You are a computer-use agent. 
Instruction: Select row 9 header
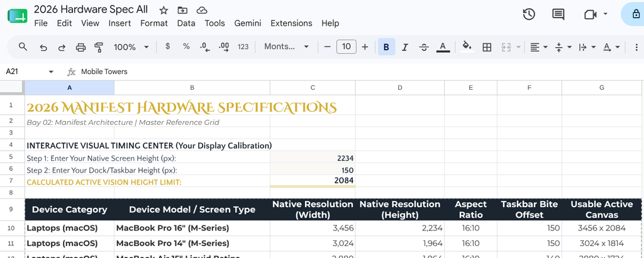pyautogui.click(x=11, y=209)
